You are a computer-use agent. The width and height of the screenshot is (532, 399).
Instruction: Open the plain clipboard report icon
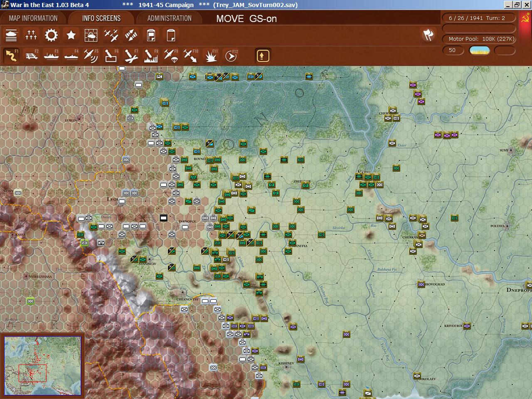171,35
